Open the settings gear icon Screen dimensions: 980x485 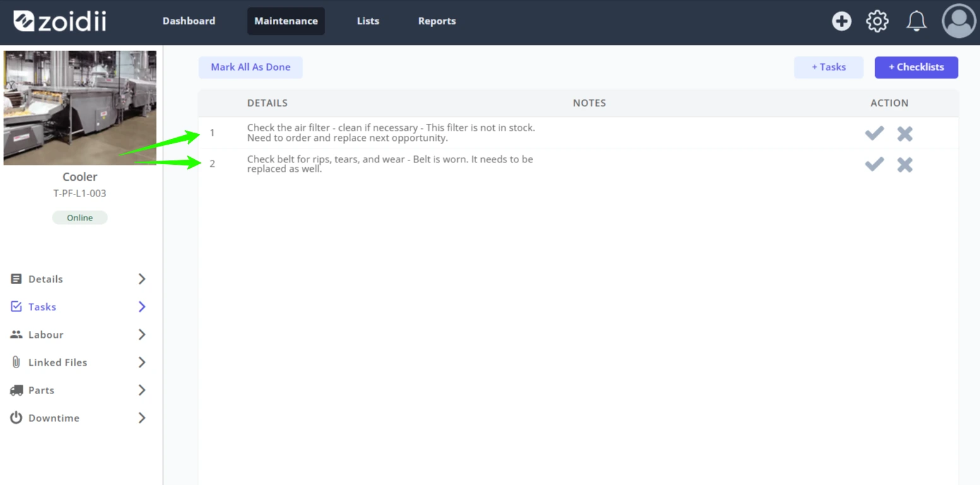(877, 21)
